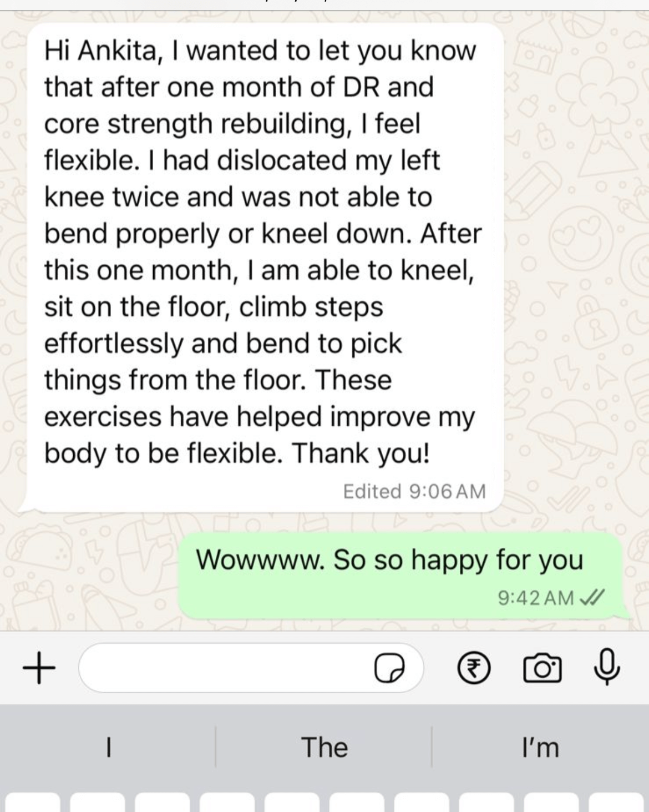Click the word "dislocated" in the message
Viewport: 649px width, 812px height.
(282, 160)
